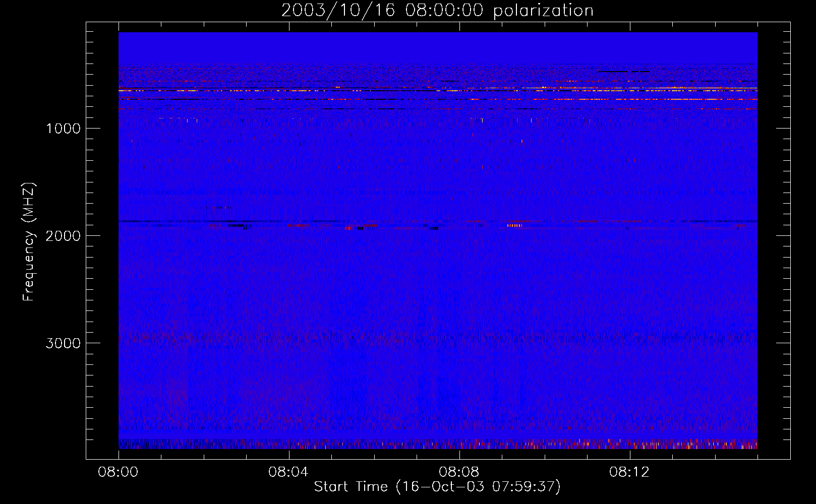Click the x-axis time label "08:12"

629,472
